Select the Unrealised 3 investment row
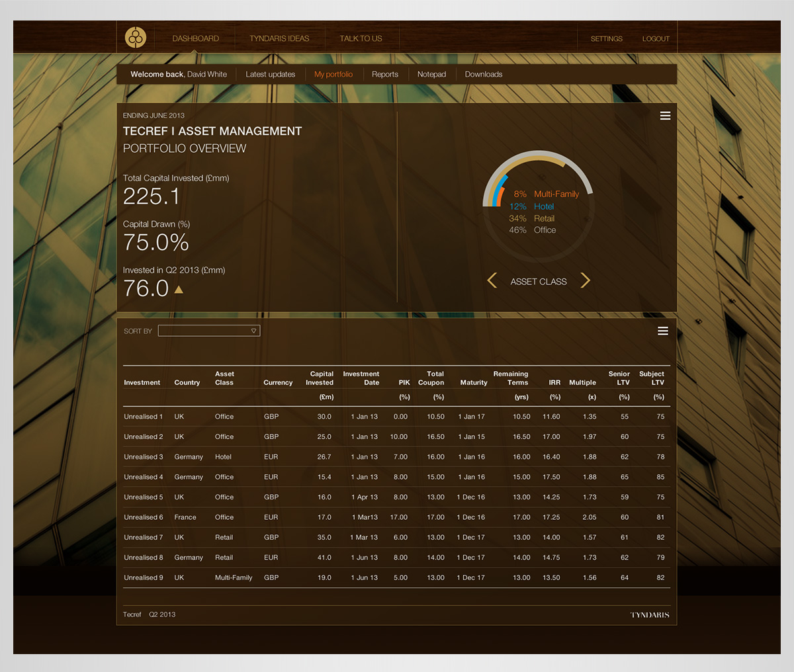 click(143, 457)
